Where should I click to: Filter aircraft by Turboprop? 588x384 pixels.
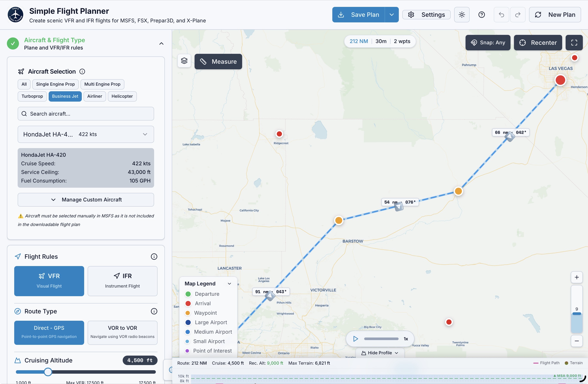[32, 96]
